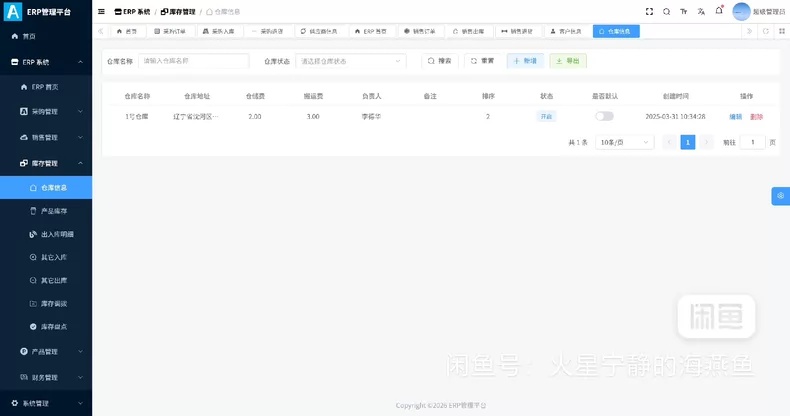Open the floating settings gear on right edge
Screen dimensions: 790x416
[780, 196]
